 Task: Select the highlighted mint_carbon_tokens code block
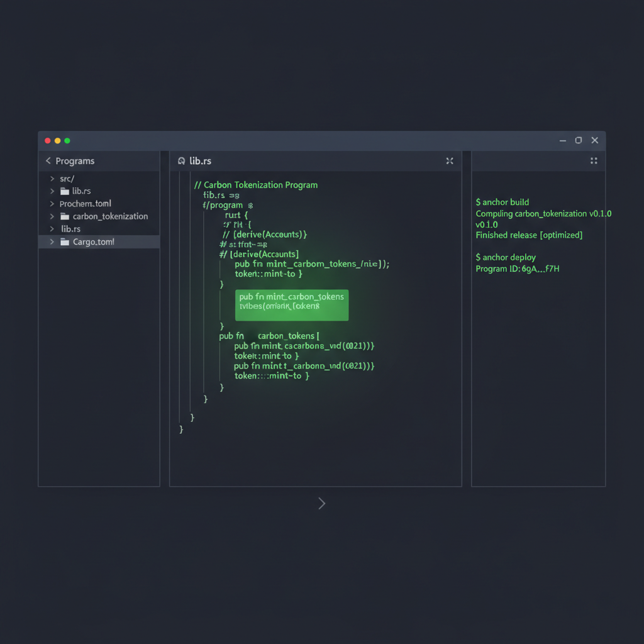pos(291,304)
